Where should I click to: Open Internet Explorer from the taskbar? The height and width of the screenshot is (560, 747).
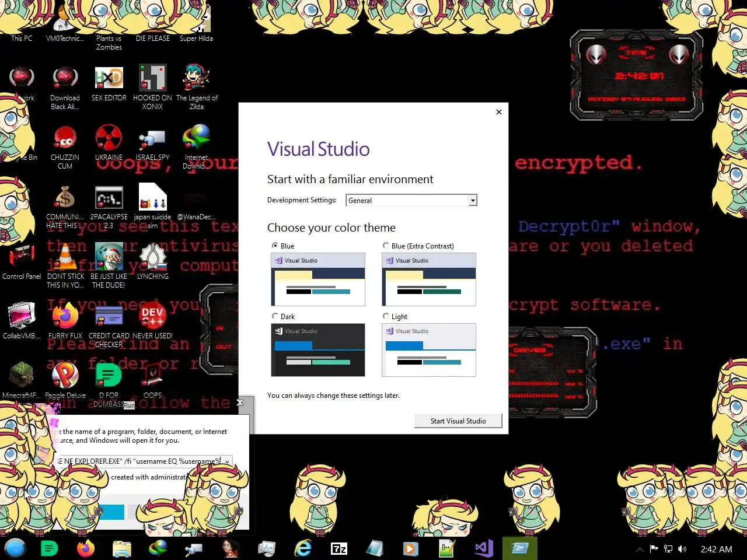pos(303,548)
